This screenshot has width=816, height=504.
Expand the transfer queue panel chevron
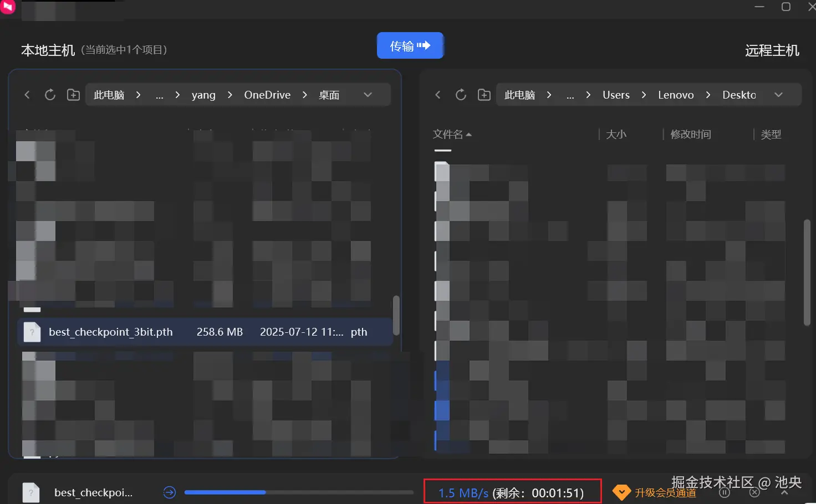tap(784, 492)
